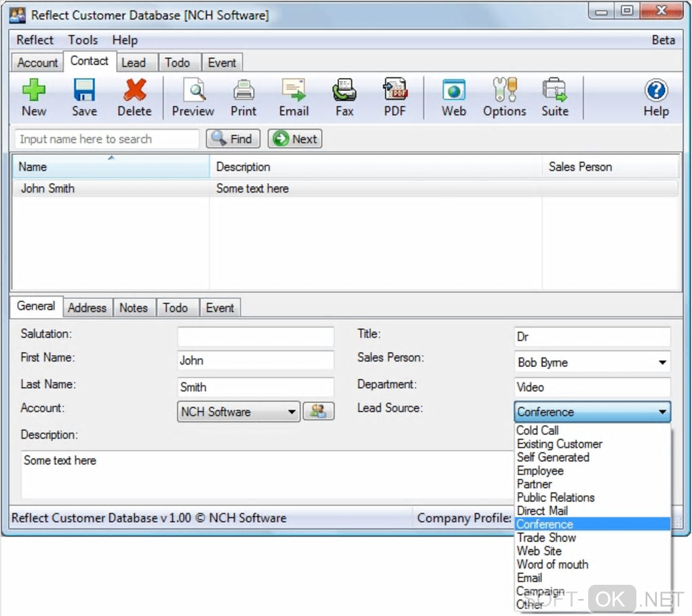
Task: Click the Sales Person column header
Action: pyautogui.click(x=611, y=166)
